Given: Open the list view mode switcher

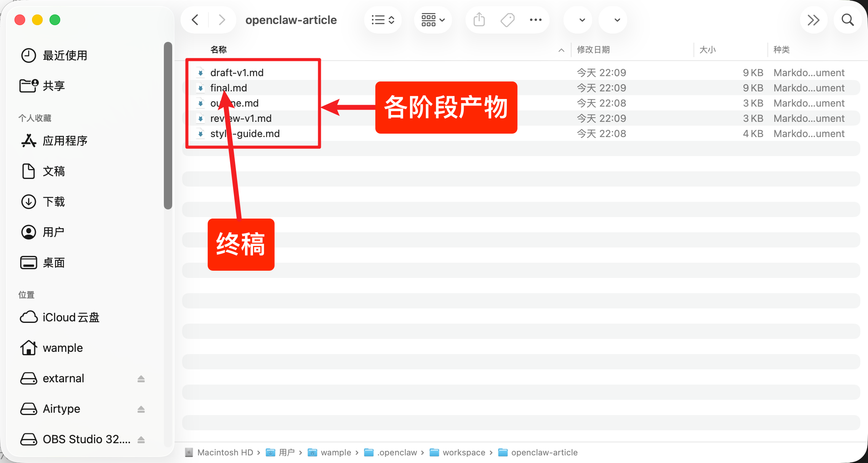Looking at the screenshot, I should [x=383, y=20].
